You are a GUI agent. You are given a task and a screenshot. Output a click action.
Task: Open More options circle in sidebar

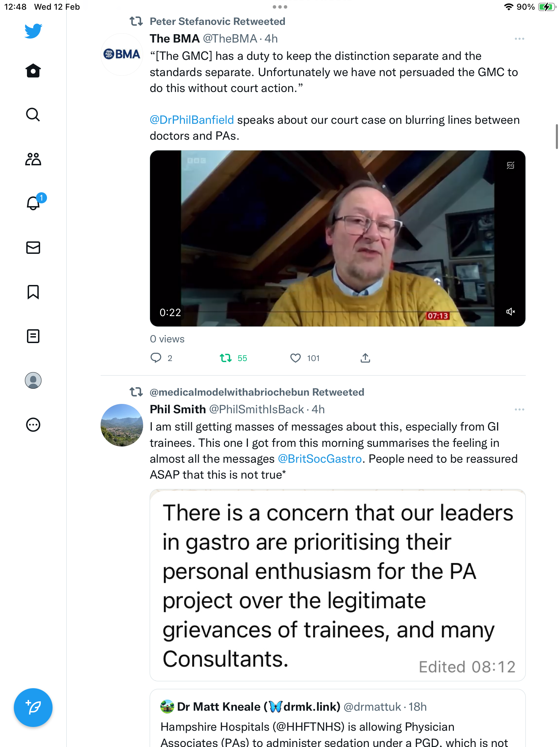33,425
